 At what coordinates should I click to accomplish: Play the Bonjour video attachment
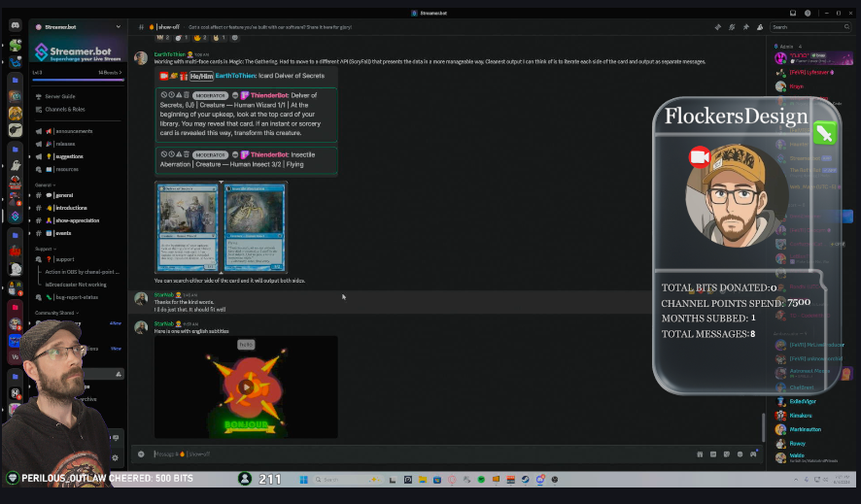pos(246,387)
